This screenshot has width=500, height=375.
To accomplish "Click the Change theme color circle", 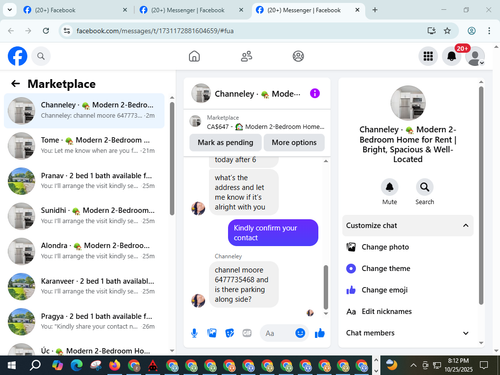I will tap(351, 268).
